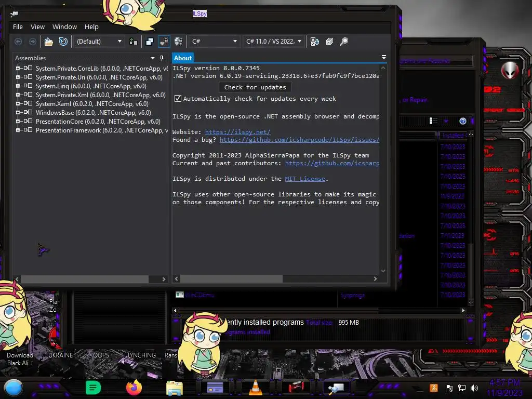Collapse all tree nodes icon
The image size is (532, 399).
pyautogui.click(x=329, y=42)
